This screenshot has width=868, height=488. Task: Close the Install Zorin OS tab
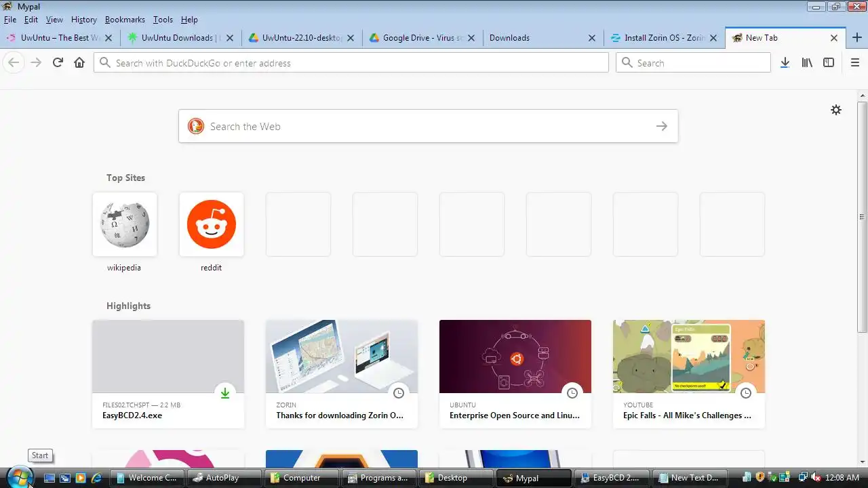pyautogui.click(x=713, y=38)
